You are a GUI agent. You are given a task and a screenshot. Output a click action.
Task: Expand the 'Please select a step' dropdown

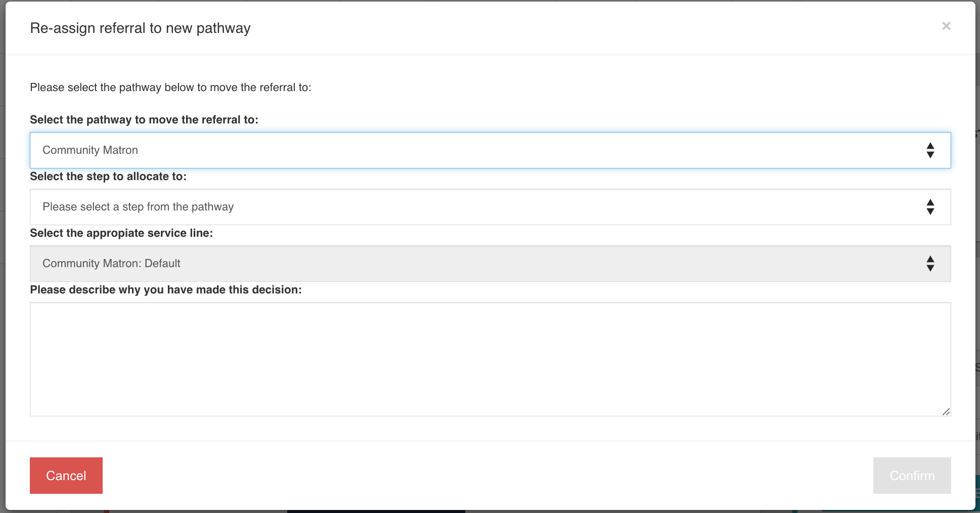pos(489,207)
